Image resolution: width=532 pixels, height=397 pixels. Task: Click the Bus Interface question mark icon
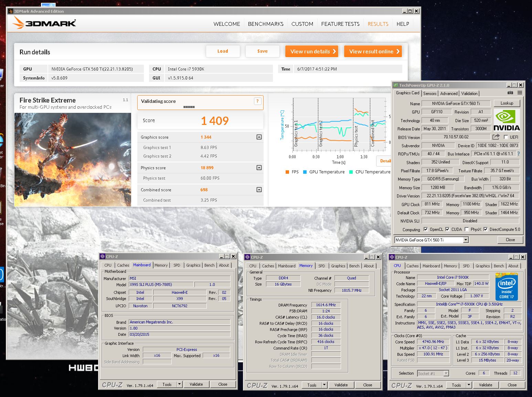tap(519, 154)
